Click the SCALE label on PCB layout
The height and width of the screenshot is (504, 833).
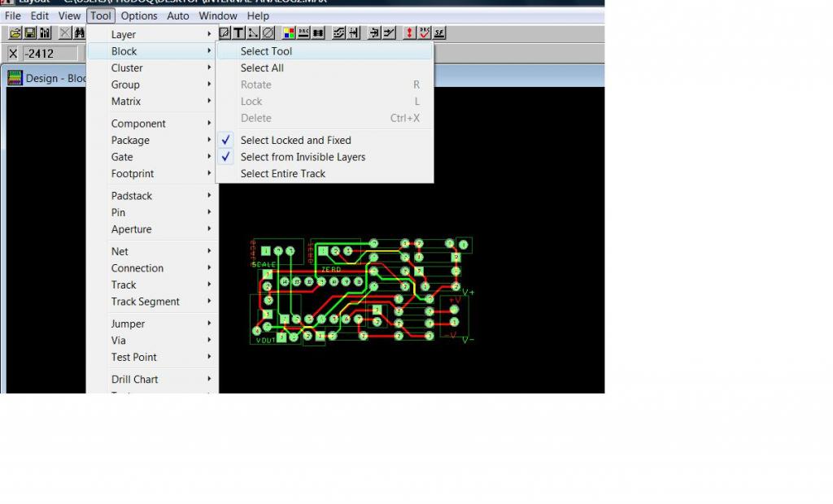click(x=264, y=264)
